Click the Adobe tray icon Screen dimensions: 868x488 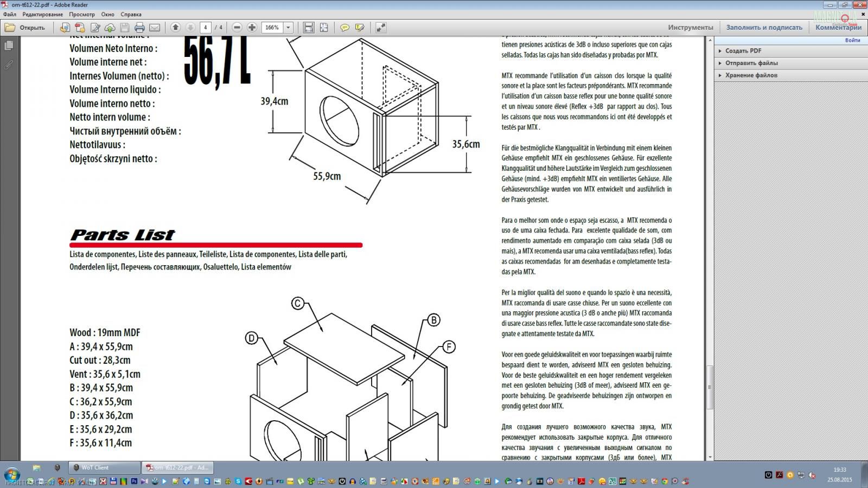779,475
